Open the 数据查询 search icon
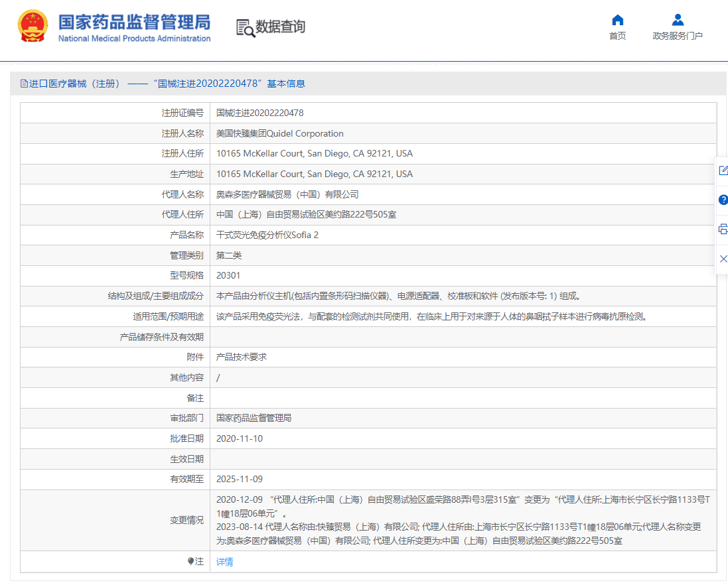This screenshot has height=585, width=728. tap(246, 29)
